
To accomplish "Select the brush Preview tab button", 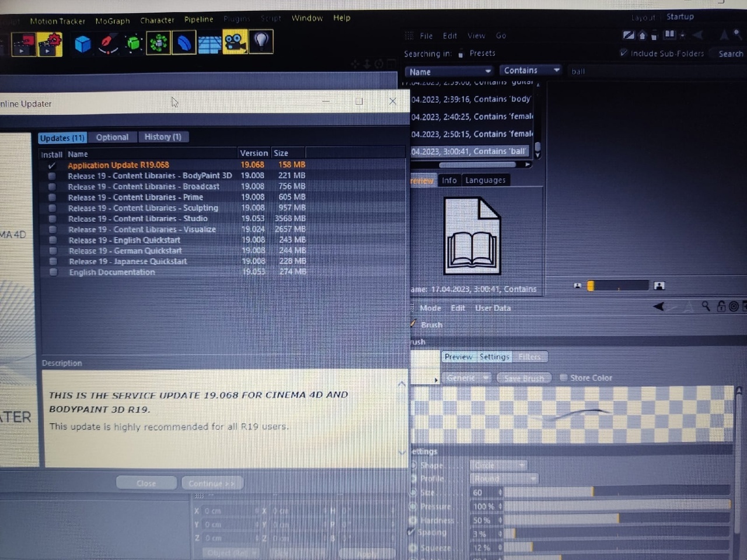I will pyautogui.click(x=458, y=356).
